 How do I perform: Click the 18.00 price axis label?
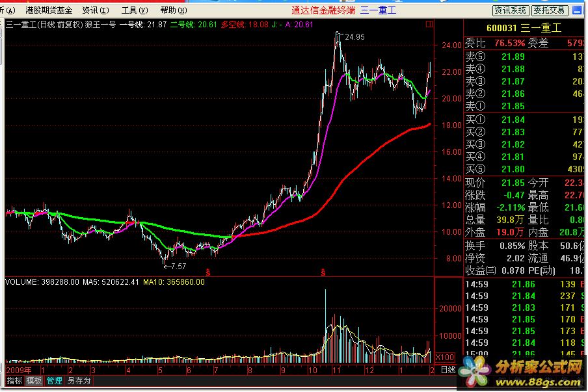(451, 125)
